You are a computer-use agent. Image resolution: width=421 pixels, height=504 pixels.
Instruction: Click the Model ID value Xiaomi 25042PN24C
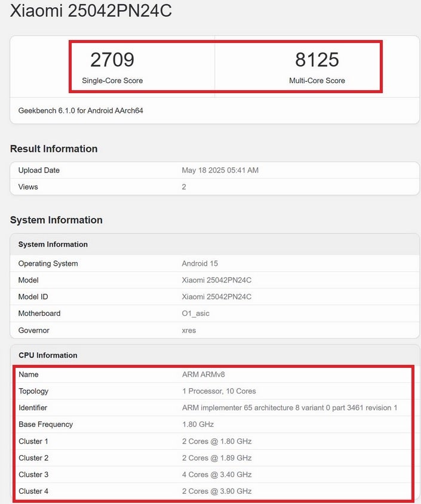click(x=217, y=297)
